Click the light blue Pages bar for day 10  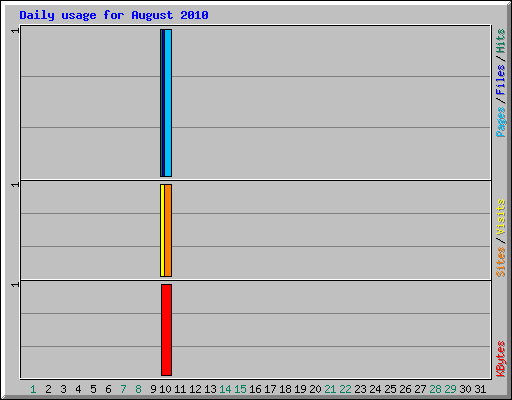tap(168, 103)
